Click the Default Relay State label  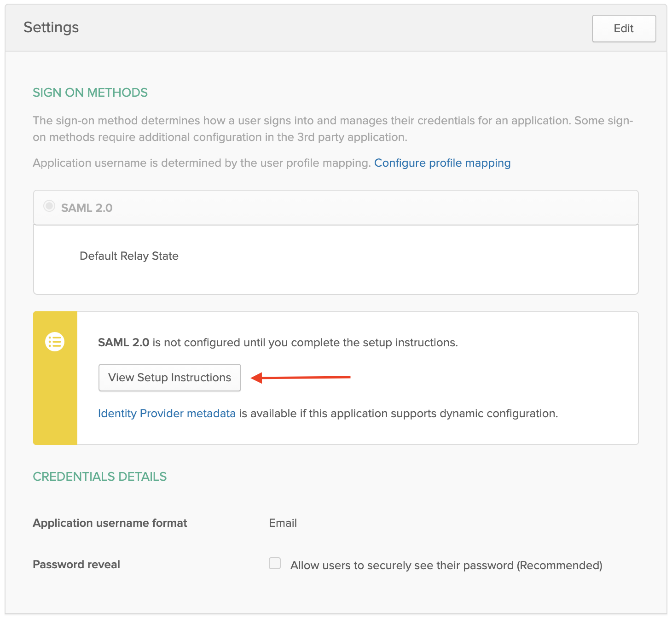(129, 256)
